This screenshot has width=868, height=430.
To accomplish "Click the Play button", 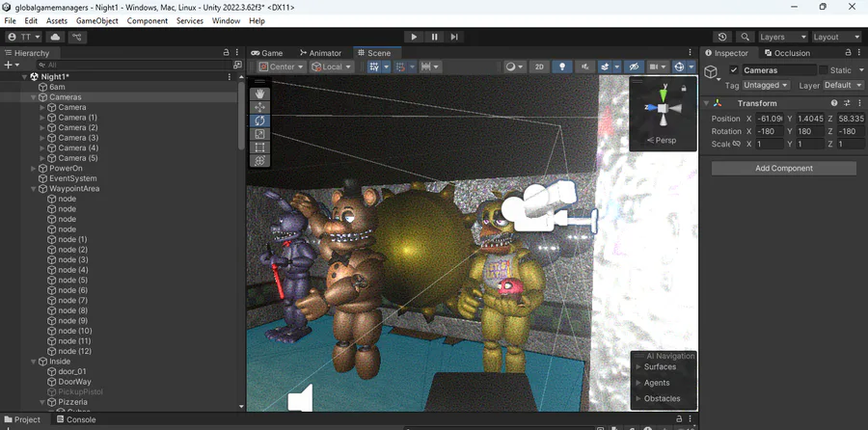I will click(x=414, y=37).
